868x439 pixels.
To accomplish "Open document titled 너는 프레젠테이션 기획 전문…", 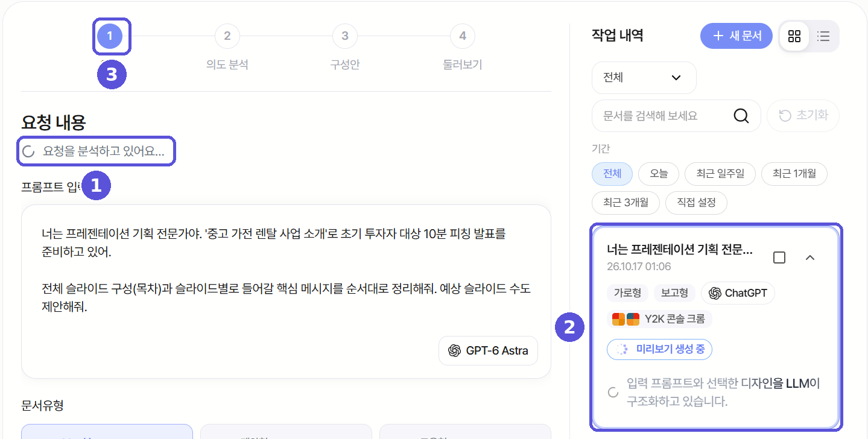I will [x=680, y=250].
